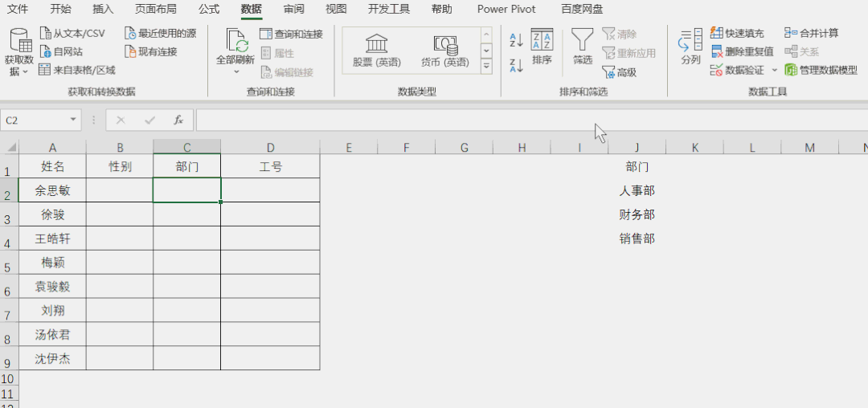The height and width of the screenshot is (408, 868).
Task: Select 股票 (英语) data type
Action: pyautogui.click(x=377, y=51)
